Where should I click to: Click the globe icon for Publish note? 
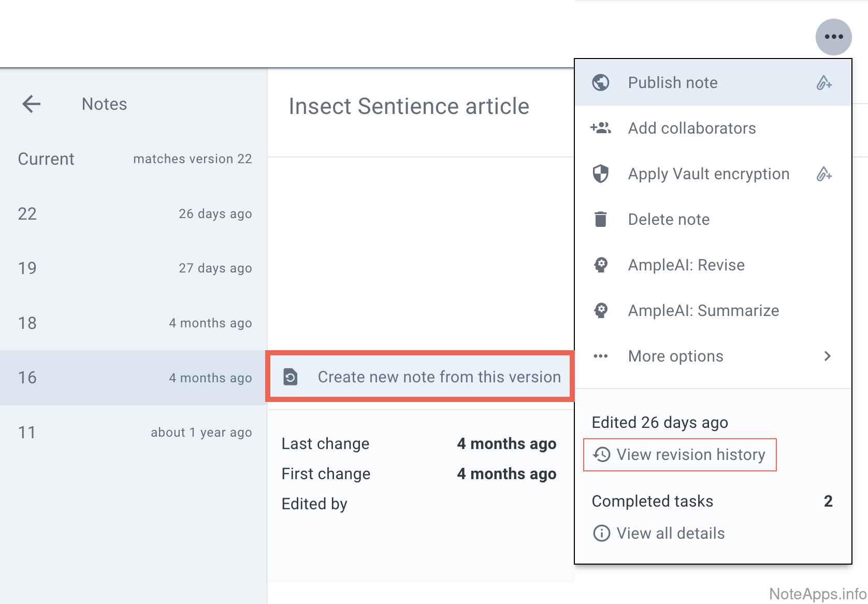[601, 83]
